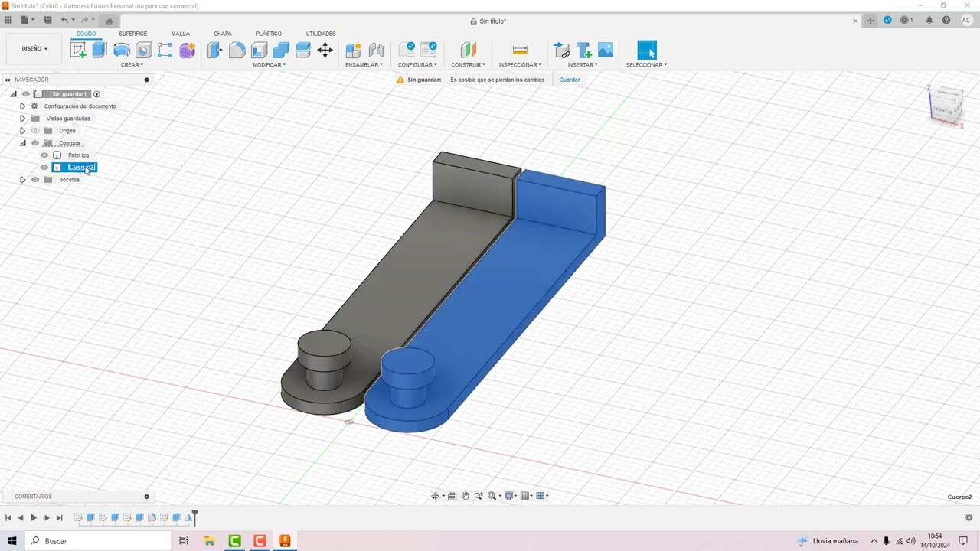Jump to timeline start

(x=8, y=518)
